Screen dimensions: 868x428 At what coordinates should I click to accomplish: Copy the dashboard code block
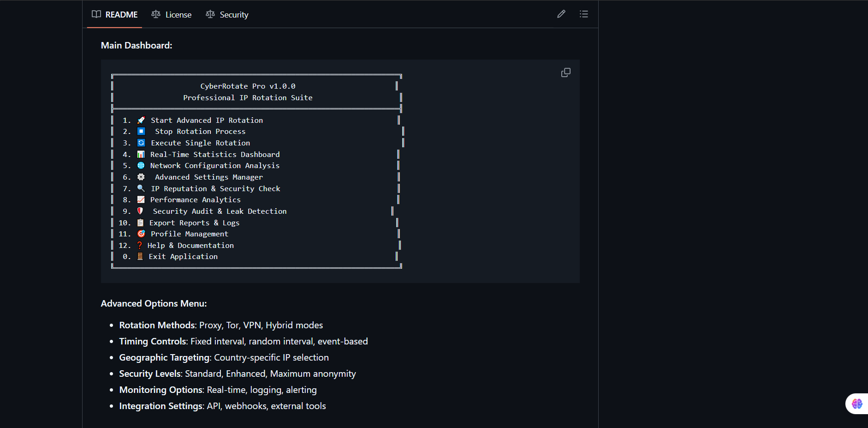565,72
